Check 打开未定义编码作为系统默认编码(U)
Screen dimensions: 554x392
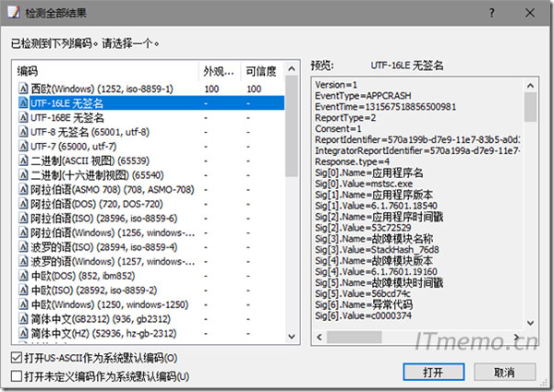(x=17, y=376)
